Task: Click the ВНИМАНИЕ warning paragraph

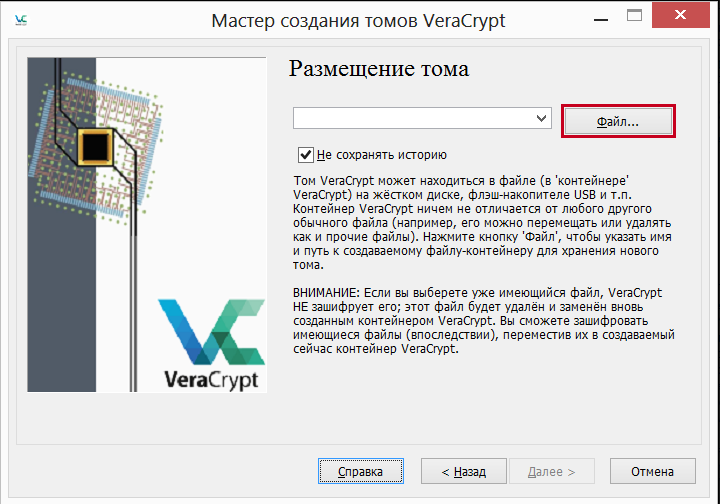Action: pyautogui.click(x=484, y=320)
